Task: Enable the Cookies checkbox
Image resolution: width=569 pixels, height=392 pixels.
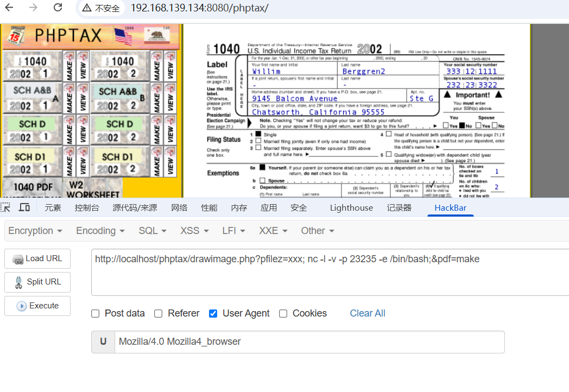Action: [x=283, y=314]
